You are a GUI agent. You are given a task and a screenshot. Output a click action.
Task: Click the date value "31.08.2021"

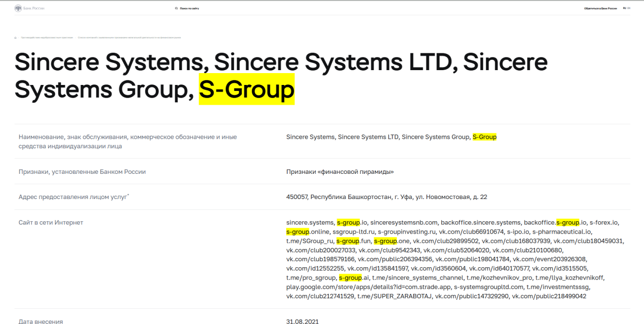coord(303,322)
